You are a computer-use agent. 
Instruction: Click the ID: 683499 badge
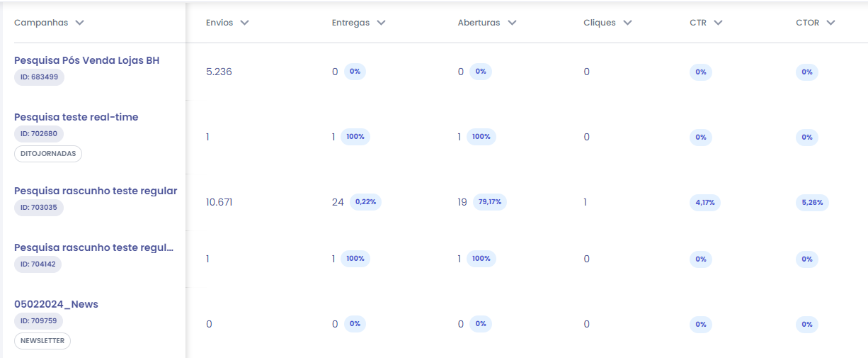(39, 77)
